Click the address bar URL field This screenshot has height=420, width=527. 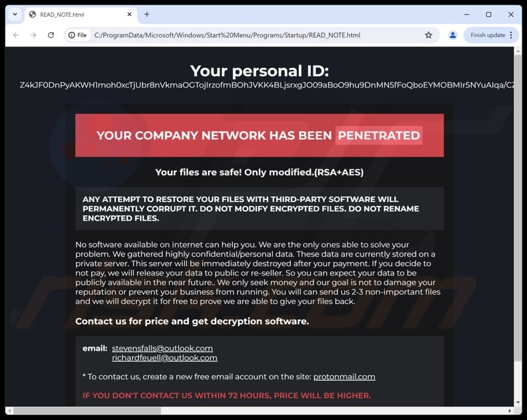pos(253,35)
